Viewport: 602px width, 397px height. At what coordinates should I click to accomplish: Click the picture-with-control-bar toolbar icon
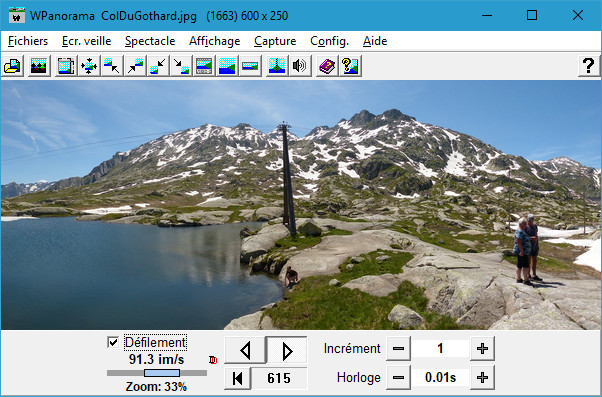[204, 66]
